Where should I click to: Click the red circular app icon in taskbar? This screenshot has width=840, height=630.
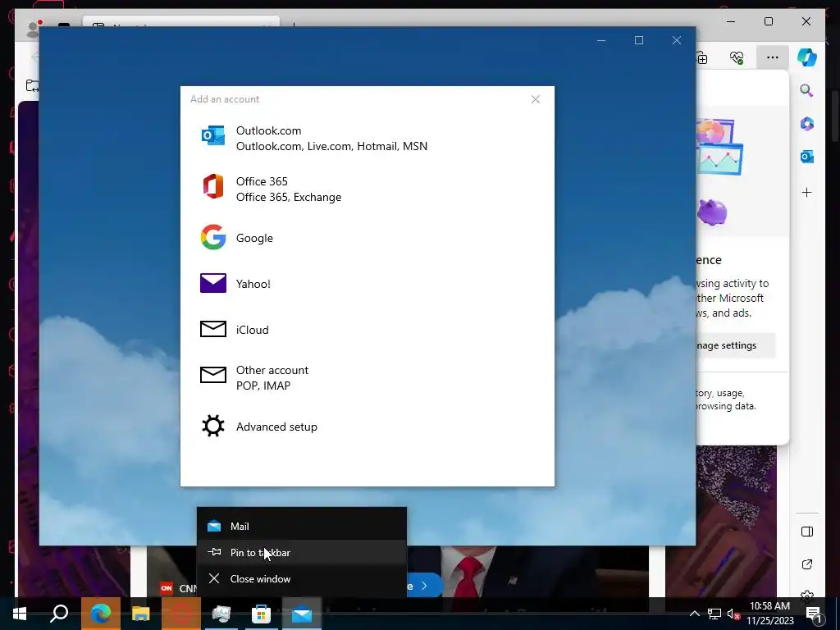(181, 614)
